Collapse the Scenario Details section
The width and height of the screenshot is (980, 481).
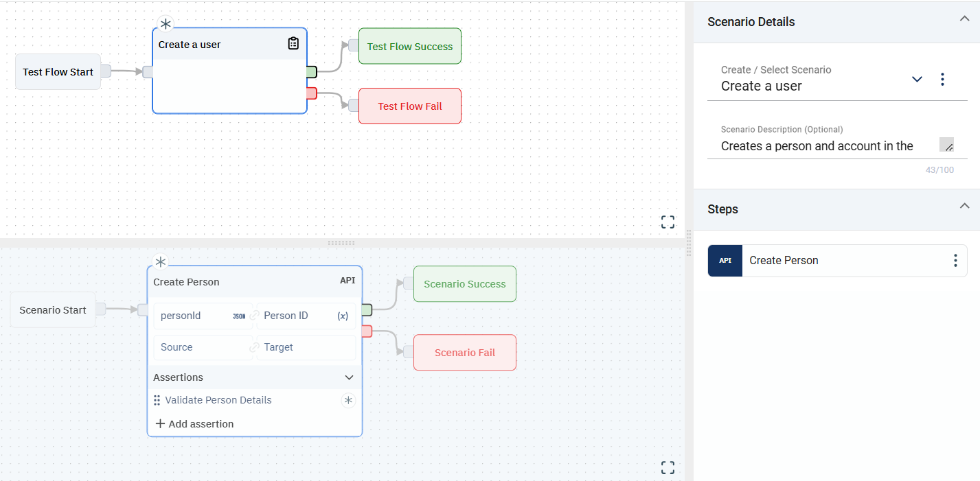click(x=964, y=19)
